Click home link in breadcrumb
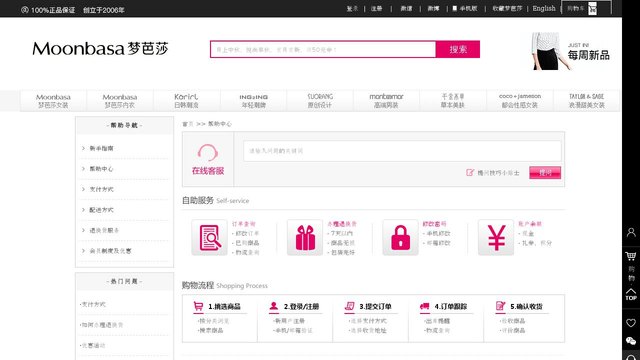Image resolution: width=640 pixels, height=360 pixels. [188, 124]
